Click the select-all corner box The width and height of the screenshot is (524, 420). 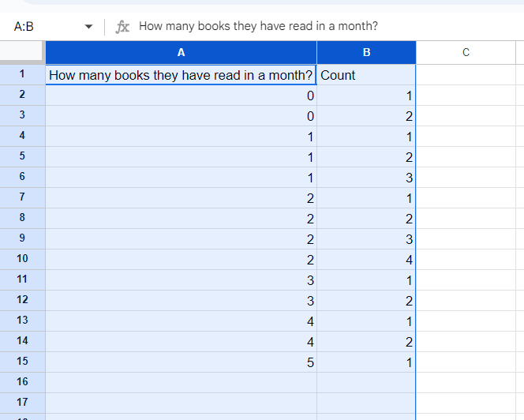pos(22,53)
